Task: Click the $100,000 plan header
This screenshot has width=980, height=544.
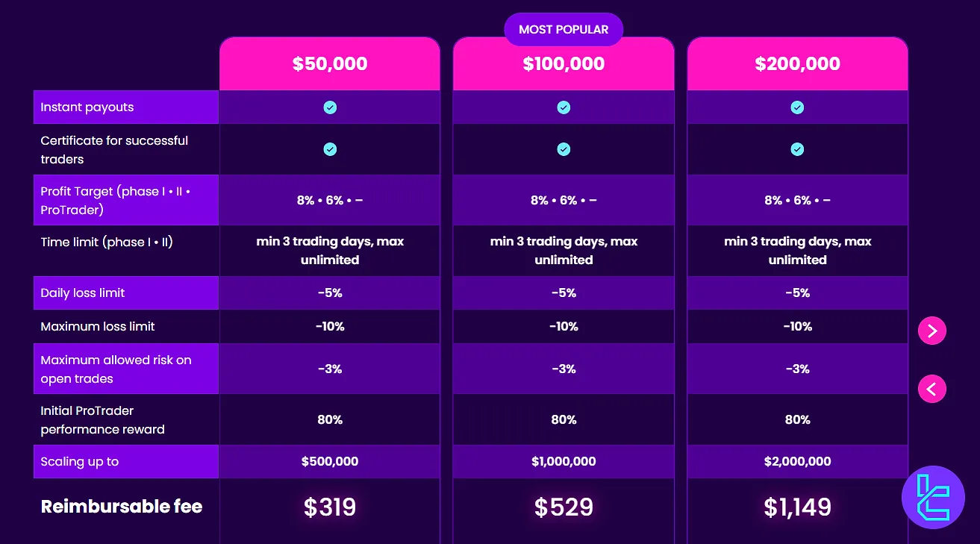Action: coord(564,63)
